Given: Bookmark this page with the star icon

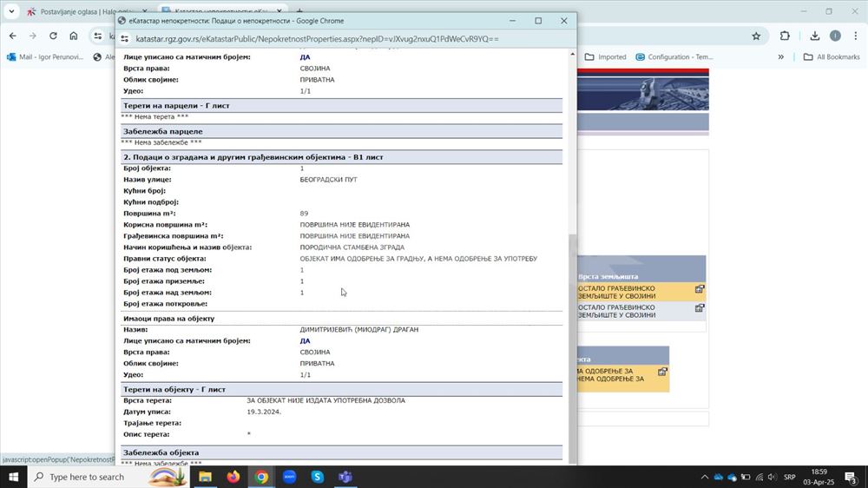Looking at the screenshot, I should tap(756, 36).
